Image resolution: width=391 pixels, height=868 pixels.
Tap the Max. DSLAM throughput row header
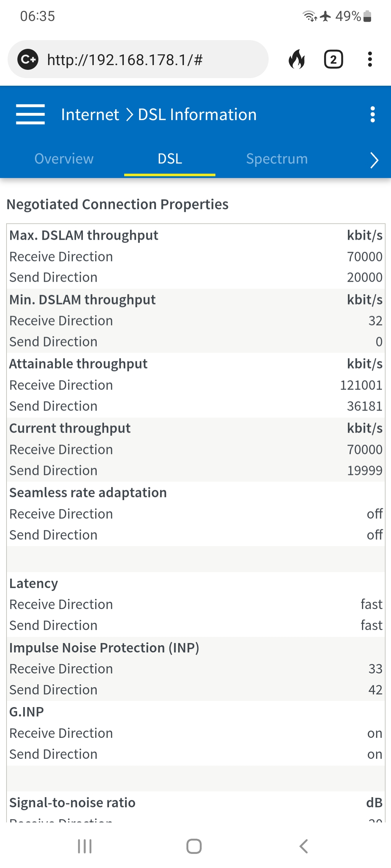click(84, 235)
